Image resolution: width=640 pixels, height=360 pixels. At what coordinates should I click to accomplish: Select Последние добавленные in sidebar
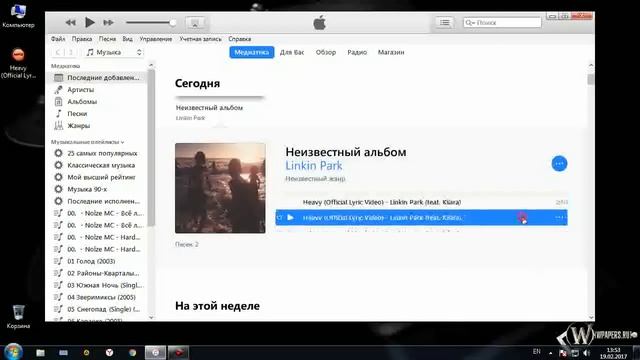pos(97,78)
